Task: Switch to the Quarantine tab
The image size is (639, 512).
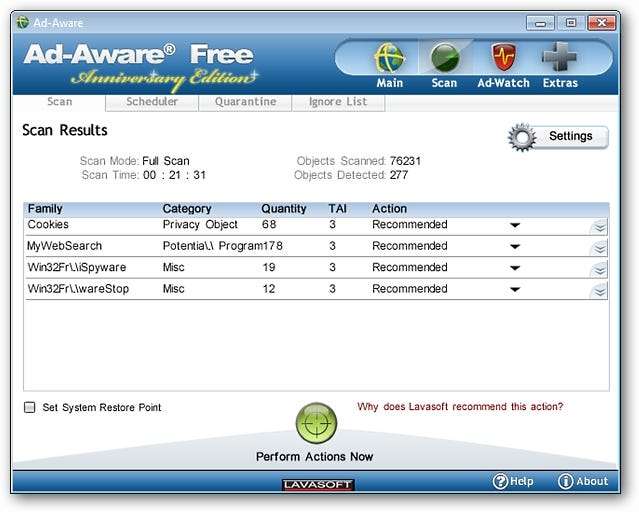Action: click(245, 102)
